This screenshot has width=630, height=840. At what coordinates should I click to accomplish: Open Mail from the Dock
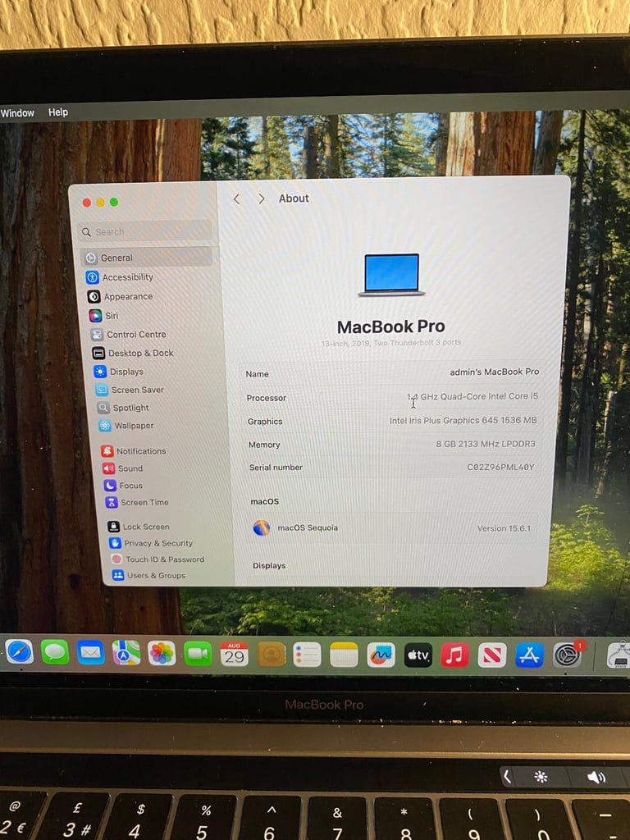tap(90, 652)
